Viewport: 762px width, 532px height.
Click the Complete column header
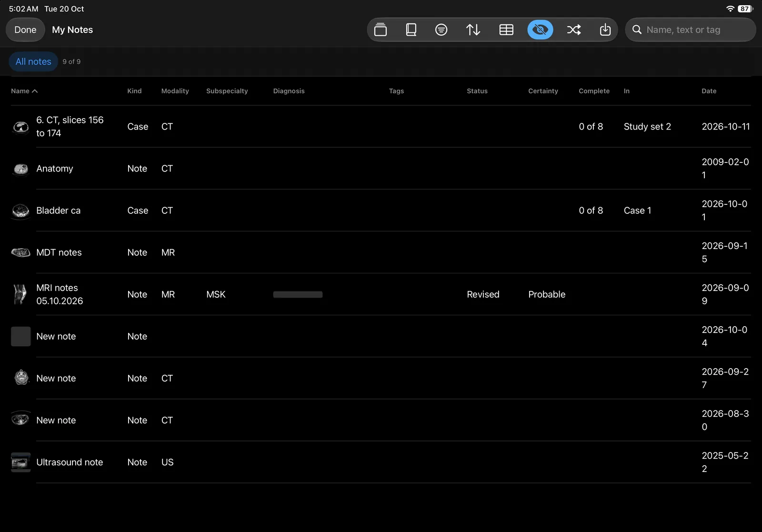tap(594, 91)
